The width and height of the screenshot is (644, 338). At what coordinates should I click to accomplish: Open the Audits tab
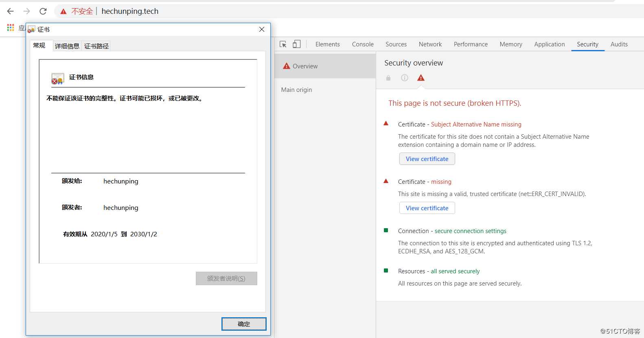(619, 44)
